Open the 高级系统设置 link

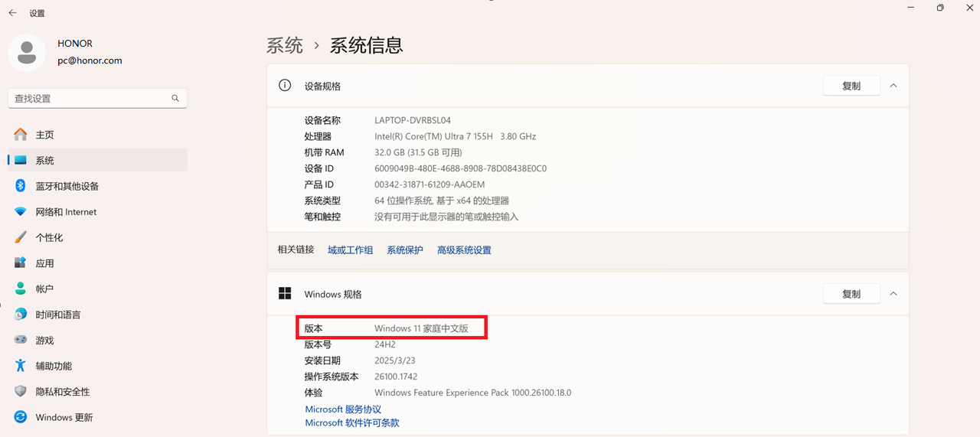pos(464,250)
